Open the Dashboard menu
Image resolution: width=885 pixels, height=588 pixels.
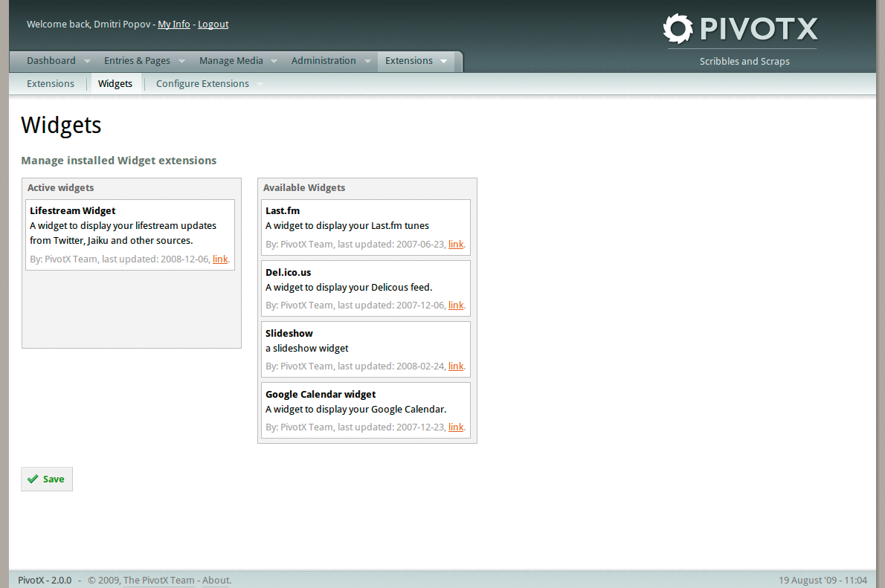click(51, 60)
